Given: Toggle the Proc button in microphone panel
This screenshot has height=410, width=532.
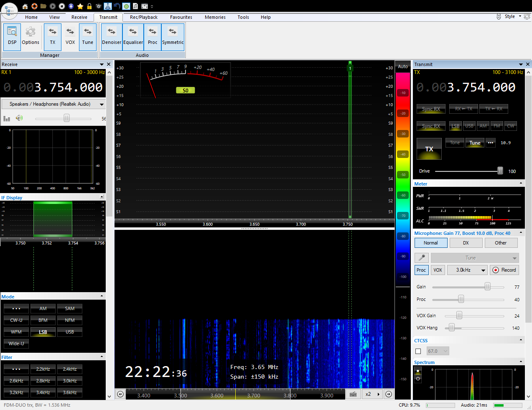Looking at the screenshot, I should [x=421, y=270].
